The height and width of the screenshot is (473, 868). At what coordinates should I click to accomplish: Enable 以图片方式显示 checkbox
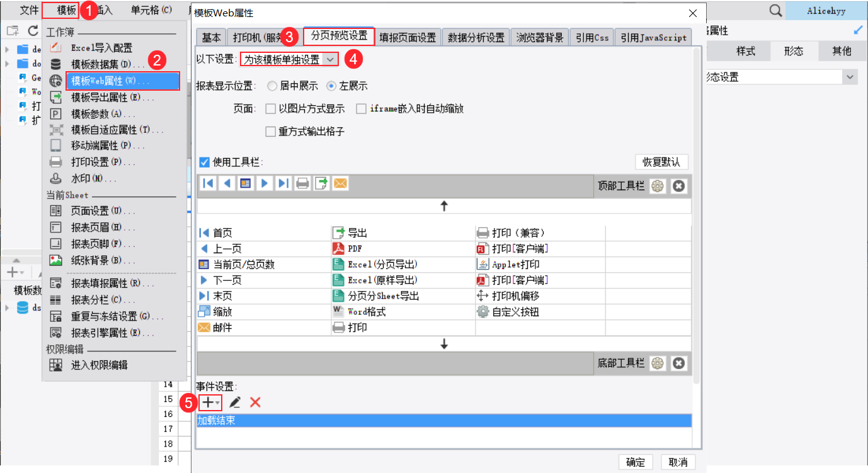(271, 109)
